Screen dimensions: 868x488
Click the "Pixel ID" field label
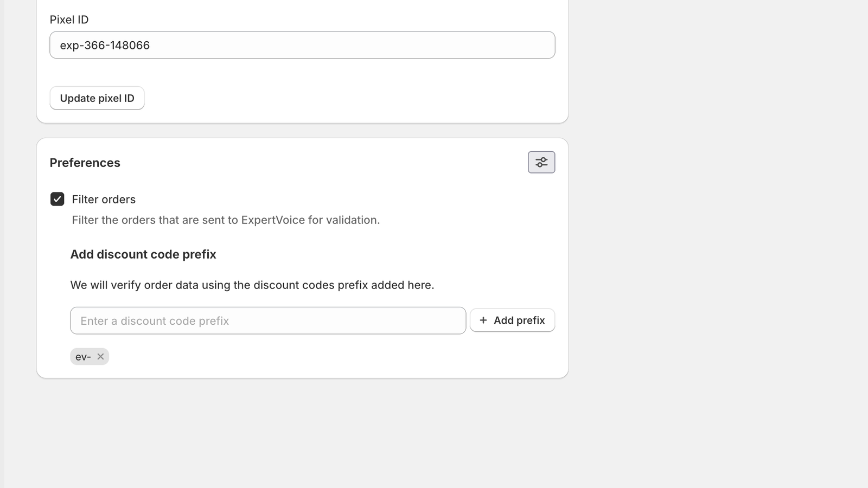pos(69,20)
